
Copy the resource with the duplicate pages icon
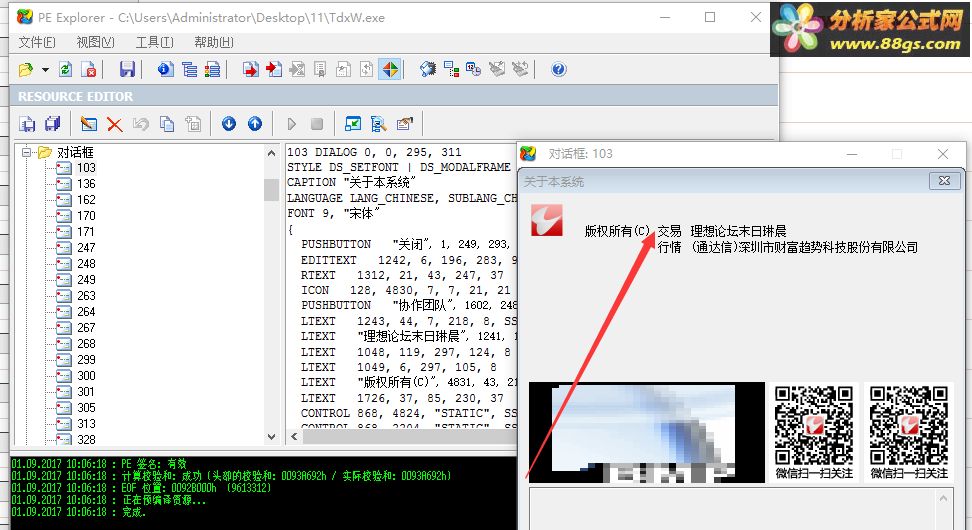(167, 124)
